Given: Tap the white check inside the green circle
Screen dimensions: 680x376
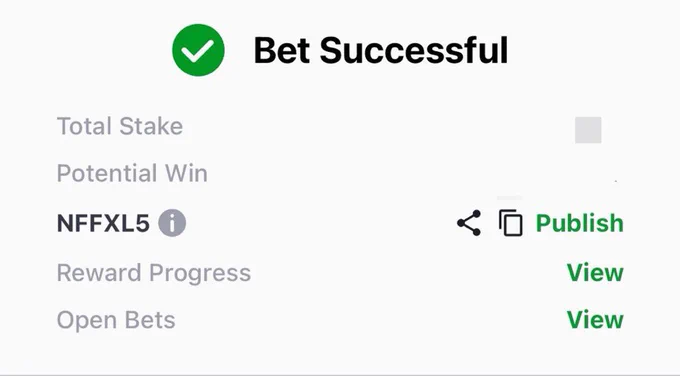Looking at the screenshot, I should point(197,51).
